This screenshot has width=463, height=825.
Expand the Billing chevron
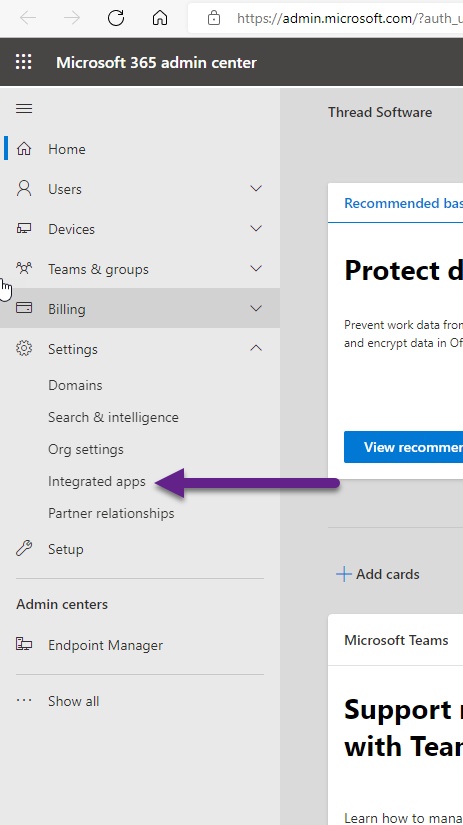pos(256,308)
